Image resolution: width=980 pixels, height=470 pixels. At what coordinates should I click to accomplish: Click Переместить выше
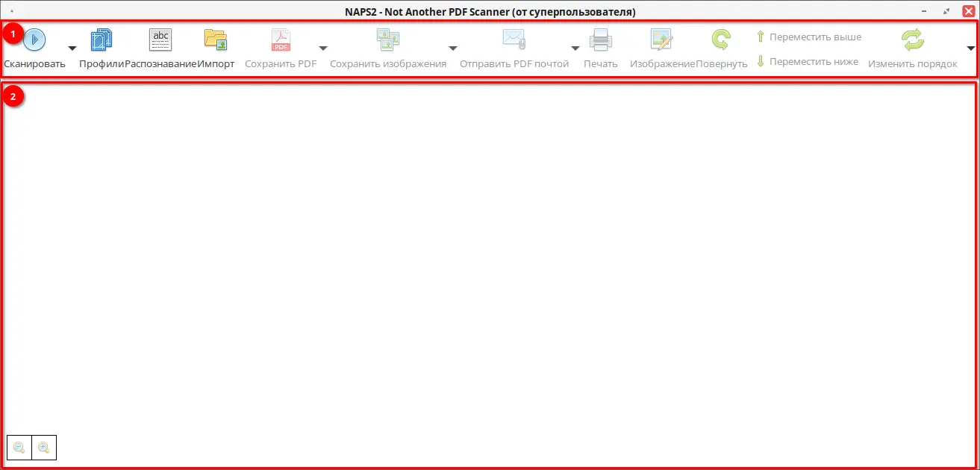808,37
